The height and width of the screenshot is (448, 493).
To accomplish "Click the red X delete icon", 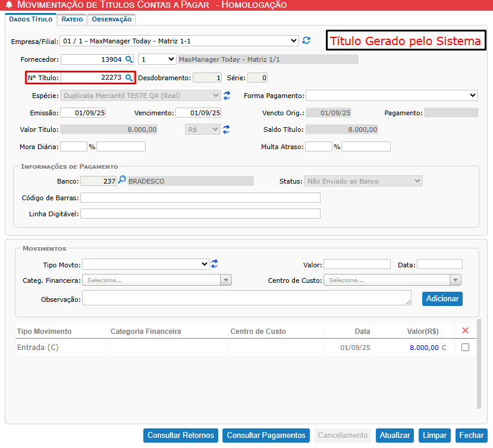I will (x=465, y=330).
